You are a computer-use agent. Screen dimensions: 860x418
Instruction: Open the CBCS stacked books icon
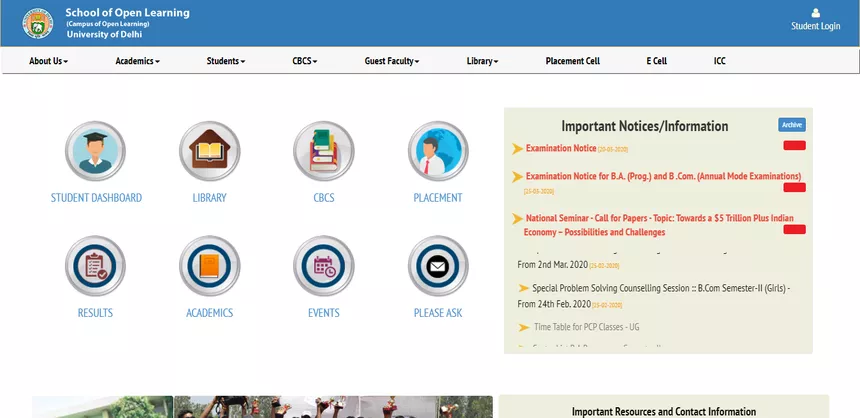[324, 151]
